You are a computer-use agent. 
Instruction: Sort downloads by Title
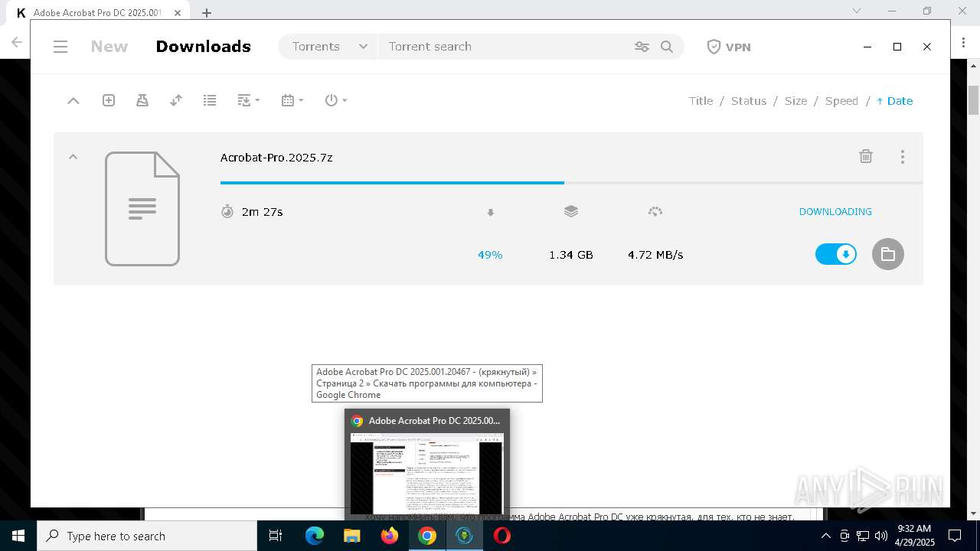tap(701, 101)
